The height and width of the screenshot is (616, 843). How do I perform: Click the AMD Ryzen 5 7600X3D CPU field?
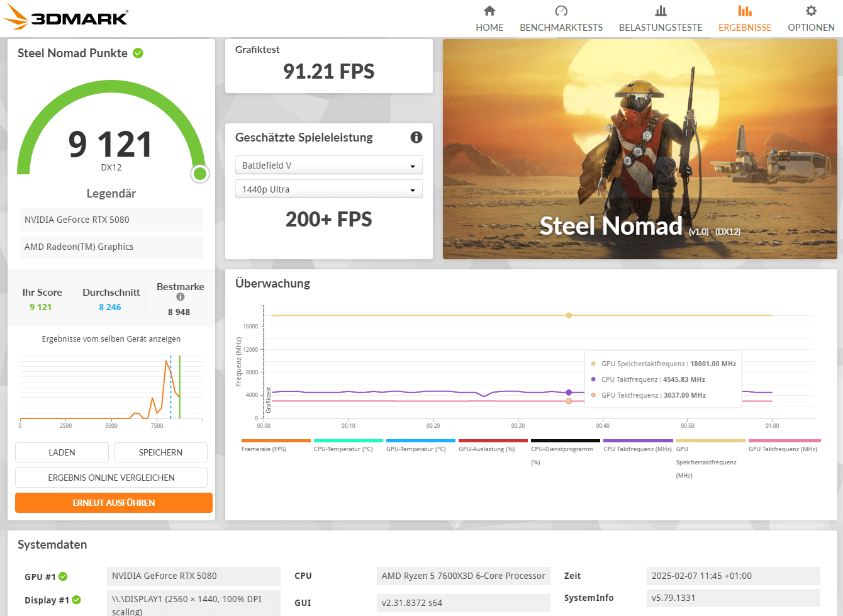coord(463,576)
